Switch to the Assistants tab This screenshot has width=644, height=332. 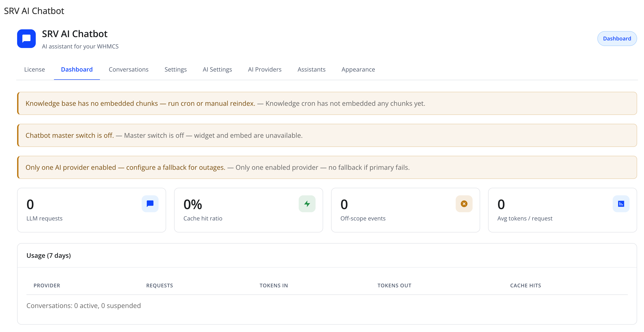[x=311, y=69]
